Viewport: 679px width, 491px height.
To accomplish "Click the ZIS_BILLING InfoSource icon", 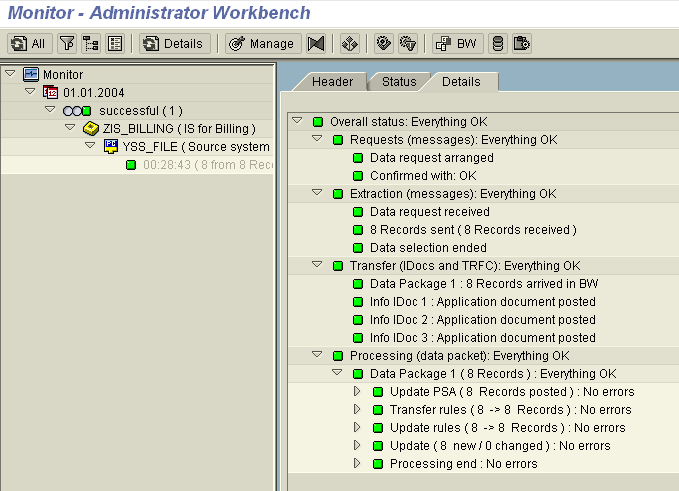I will 91,129.
